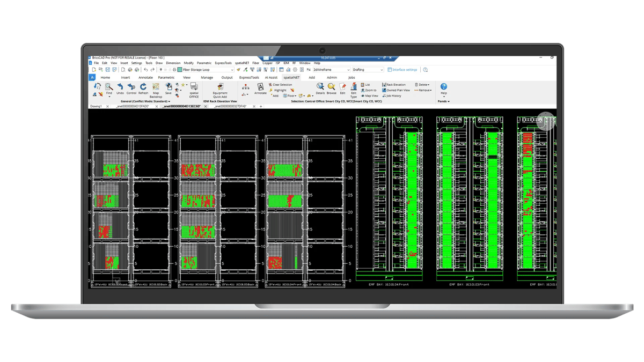Click the Details magnifier icon
The width and height of the screenshot is (644, 362).
click(x=320, y=88)
